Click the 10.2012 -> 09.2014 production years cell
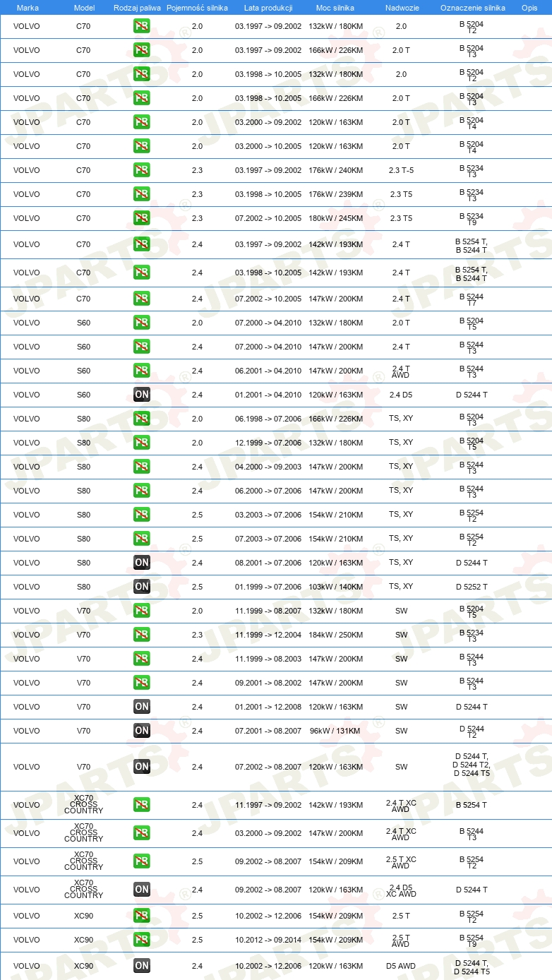The image size is (552, 980). [268, 940]
